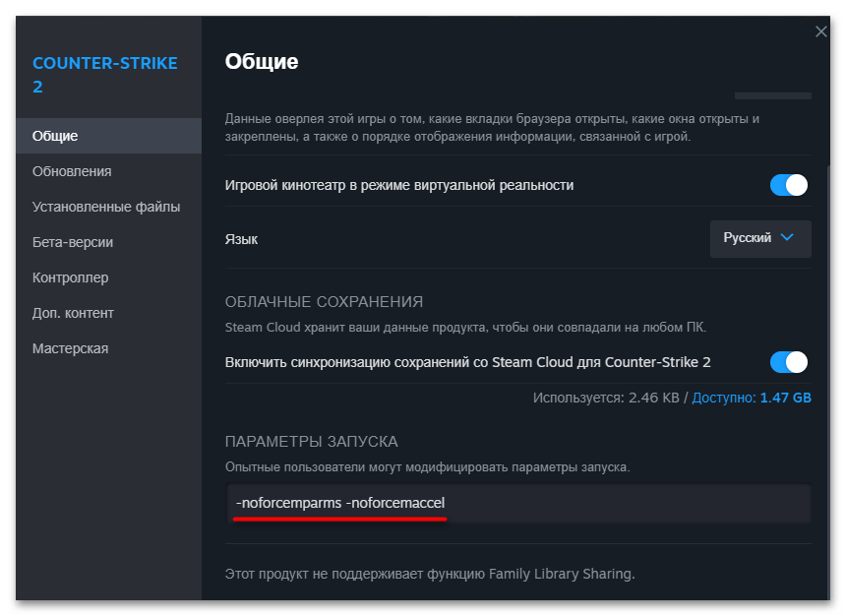The height and width of the screenshot is (616, 846).
Task: Return to the Общие section
Action: pyautogui.click(x=54, y=136)
